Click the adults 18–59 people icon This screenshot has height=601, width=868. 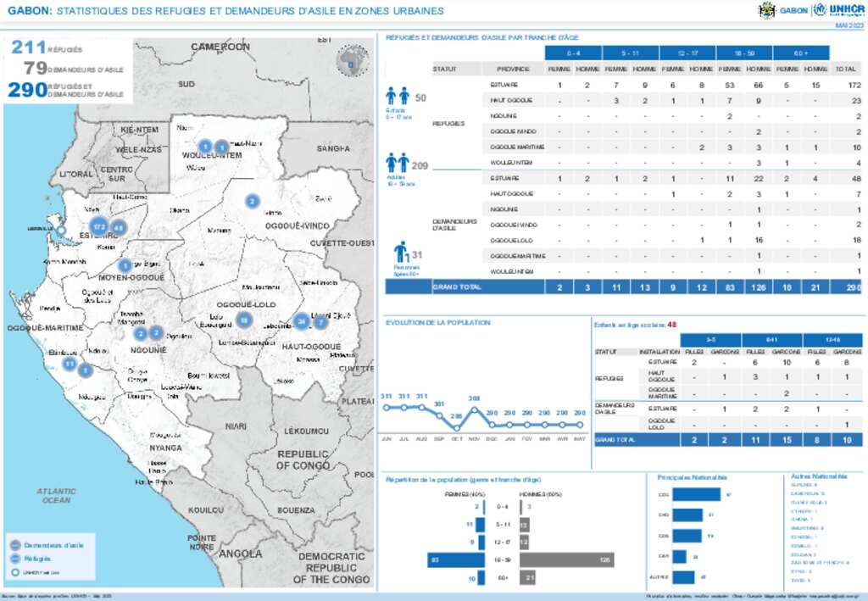coord(398,161)
